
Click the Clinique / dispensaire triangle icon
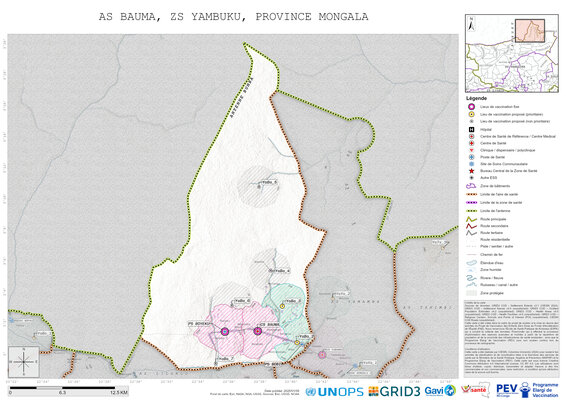point(471,150)
